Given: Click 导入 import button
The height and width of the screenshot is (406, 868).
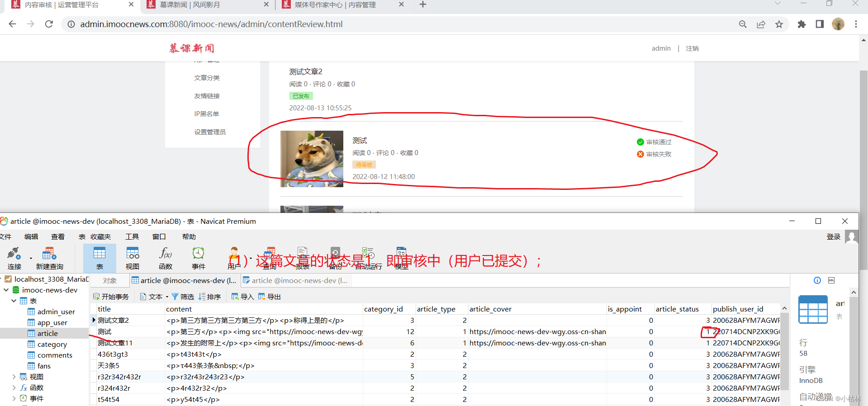Looking at the screenshot, I should pyautogui.click(x=242, y=297).
